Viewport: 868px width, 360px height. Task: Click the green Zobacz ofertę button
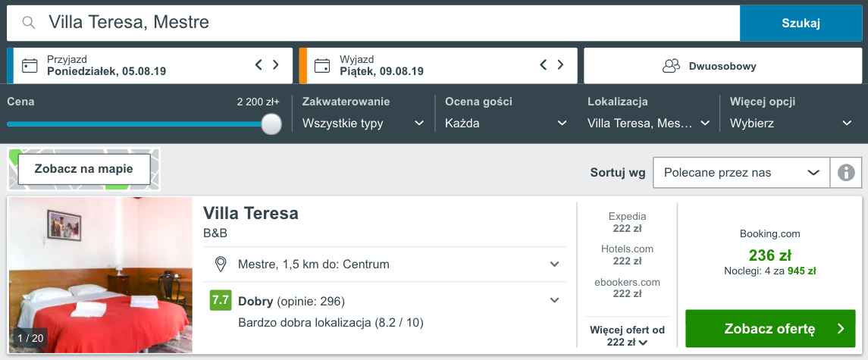point(770,328)
